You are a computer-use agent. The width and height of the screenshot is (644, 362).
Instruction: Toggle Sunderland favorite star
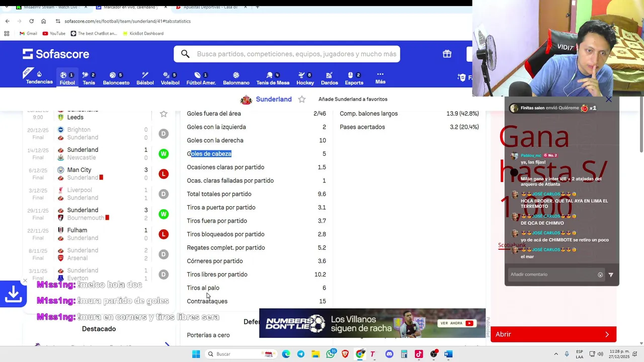[302, 99]
